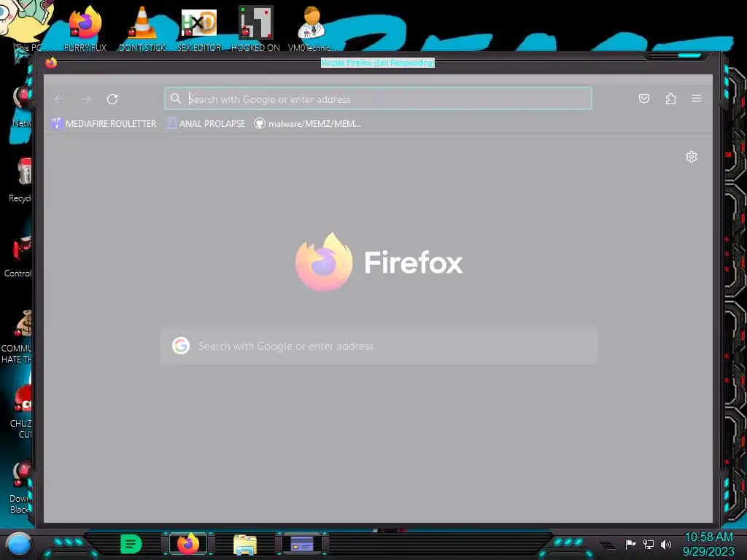Click the taskbar clock 10:58 AM
The width and height of the screenshot is (747, 560).
pyautogui.click(x=708, y=537)
